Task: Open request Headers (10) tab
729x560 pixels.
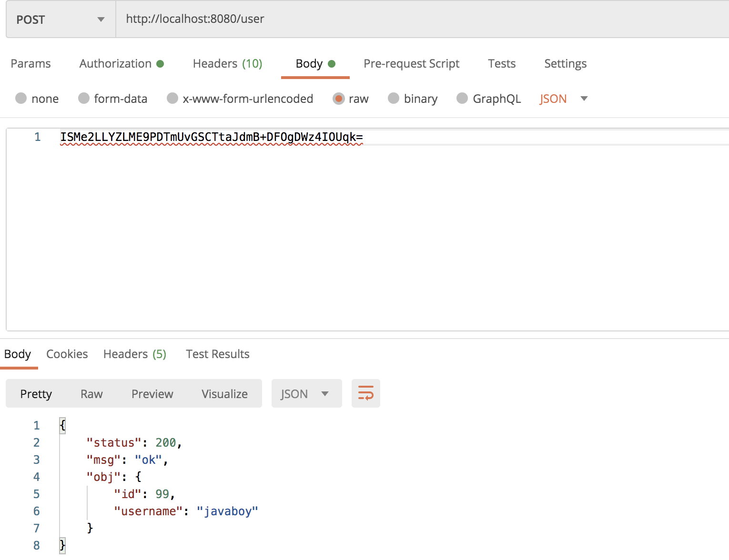Action: [227, 64]
